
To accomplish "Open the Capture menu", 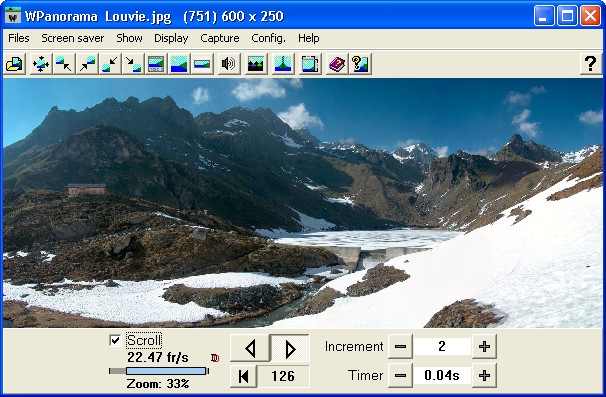I will click(220, 38).
